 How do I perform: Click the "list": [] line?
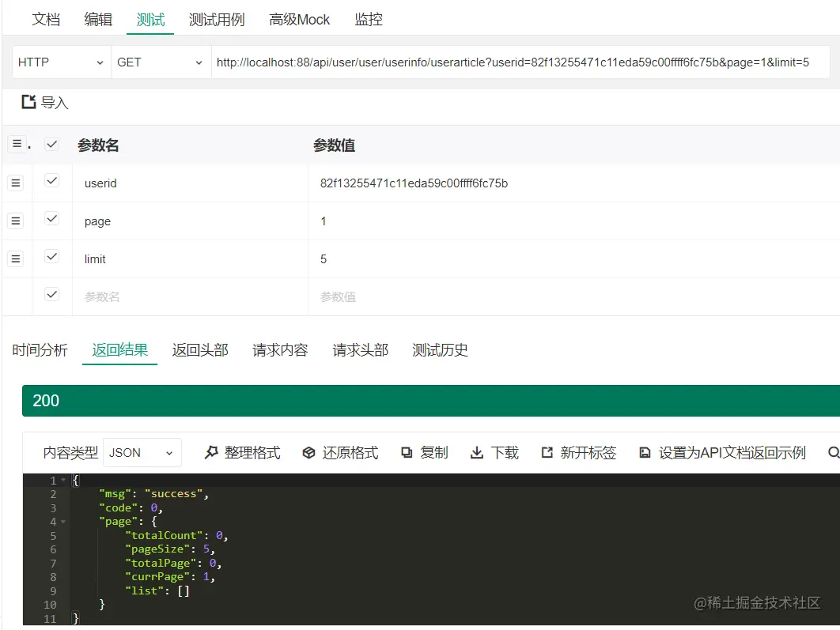(x=157, y=590)
